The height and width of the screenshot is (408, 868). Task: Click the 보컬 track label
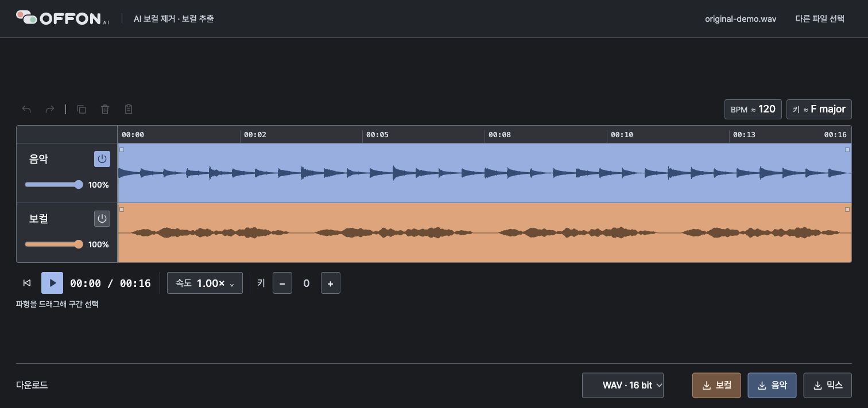pyautogui.click(x=38, y=219)
